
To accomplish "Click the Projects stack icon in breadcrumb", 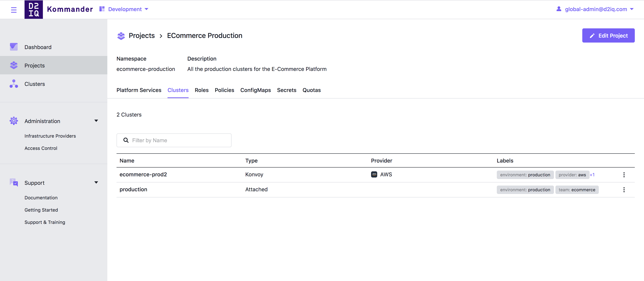I will (x=121, y=36).
